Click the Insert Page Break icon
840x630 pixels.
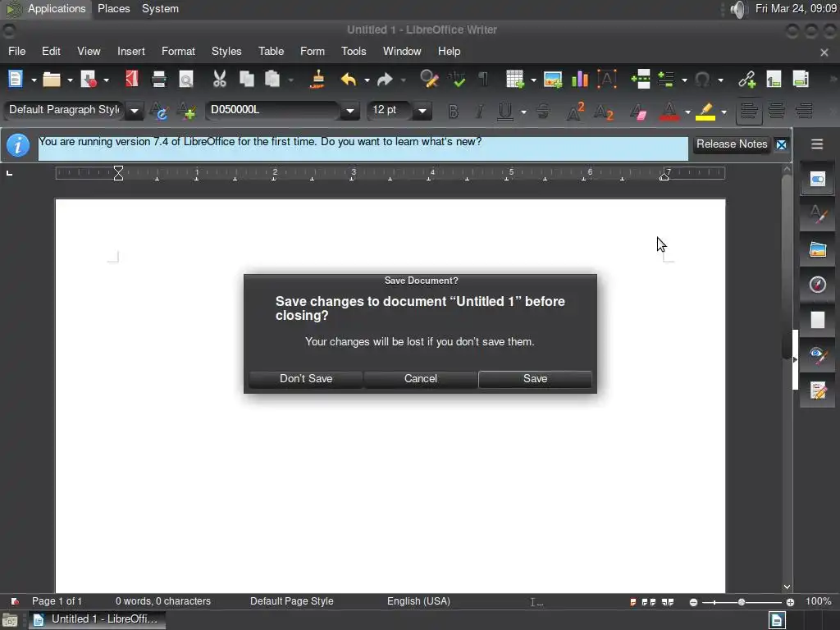point(641,80)
